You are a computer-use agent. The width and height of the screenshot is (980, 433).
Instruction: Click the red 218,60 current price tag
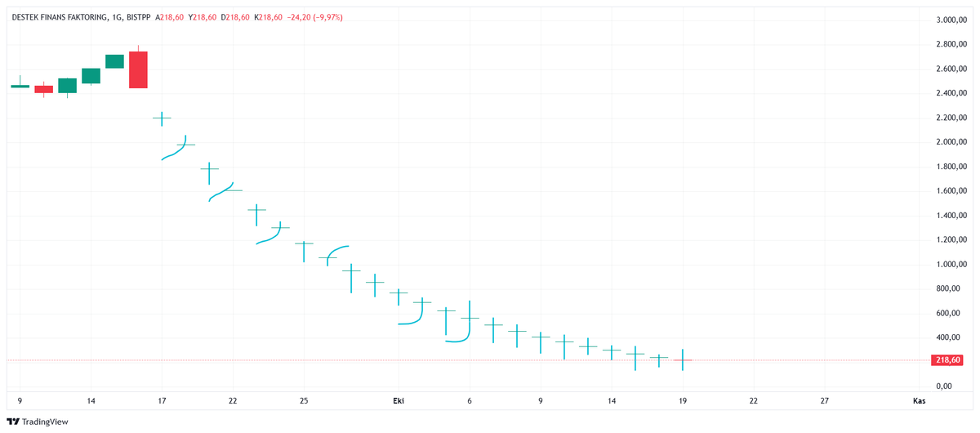tap(947, 359)
